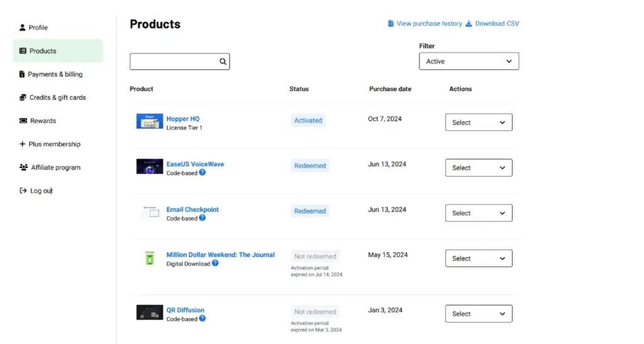The width and height of the screenshot is (644, 344).
Task: Open Payments & billing section
Action: click(x=55, y=74)
